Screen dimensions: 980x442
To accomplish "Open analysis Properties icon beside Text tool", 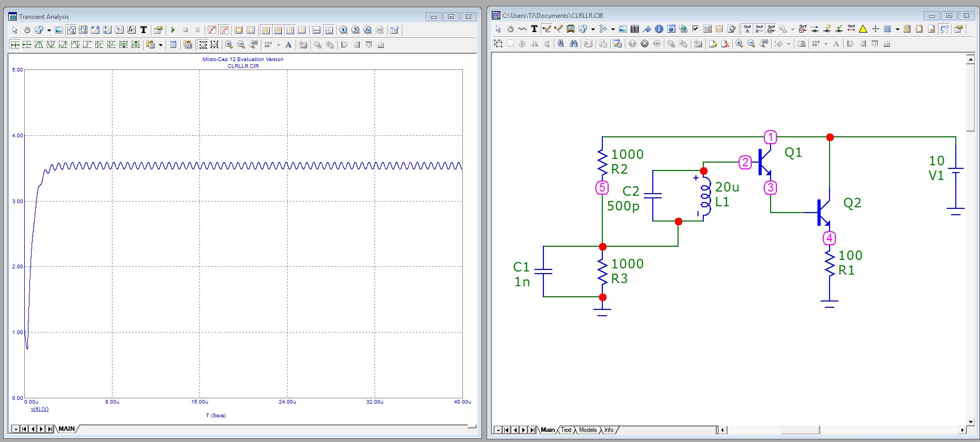I will click(158, 30).
